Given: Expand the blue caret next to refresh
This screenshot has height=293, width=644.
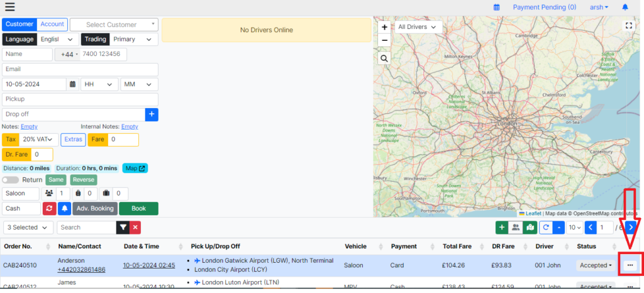Looking at the screenshot, I should tap(558, 228).
